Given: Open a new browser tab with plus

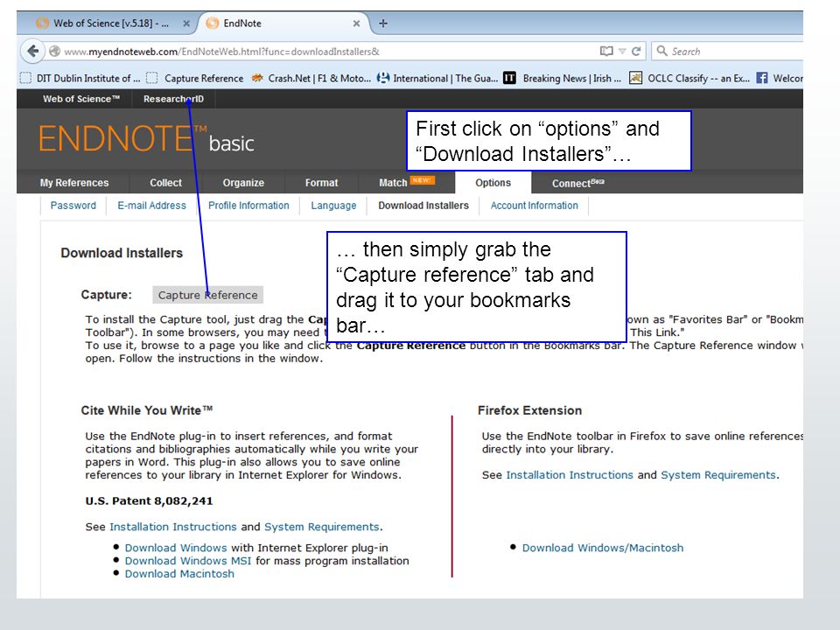Looking at the screenshot, I should coord(383,23).
